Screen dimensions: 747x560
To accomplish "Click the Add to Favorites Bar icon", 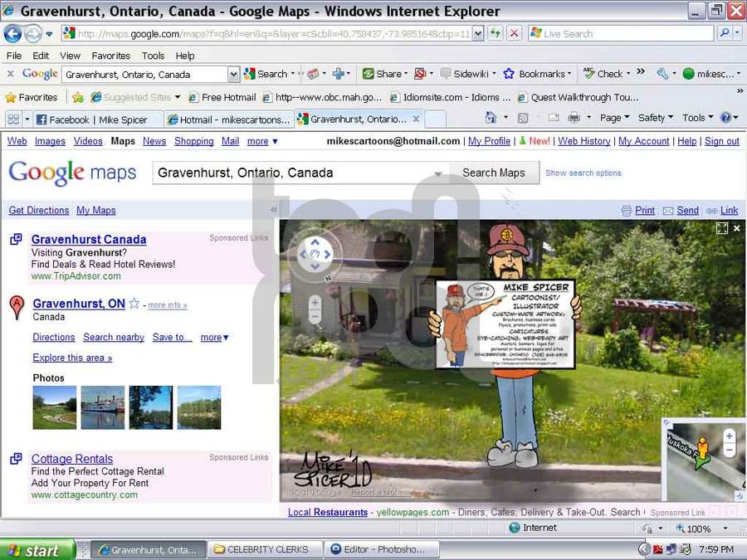I will tap(78, 98).
